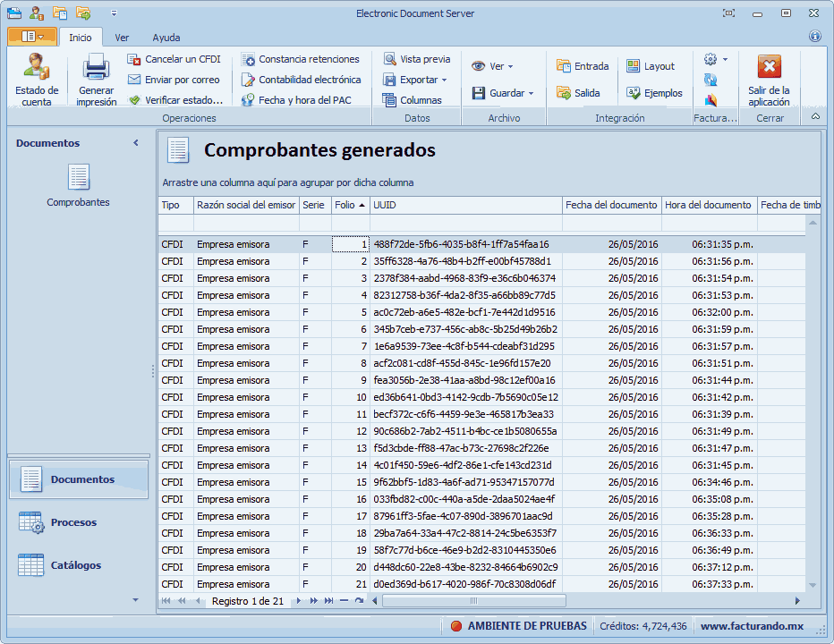The width and height of the screenshot is (834, 644).
Task: Switch to the Ayuda tab
Action: point(166,38)
